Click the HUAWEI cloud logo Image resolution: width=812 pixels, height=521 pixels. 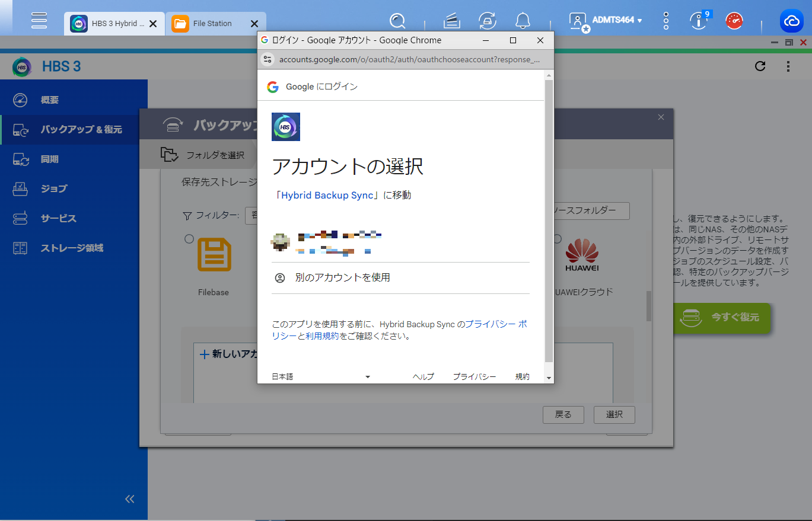[x=582, y=255]
